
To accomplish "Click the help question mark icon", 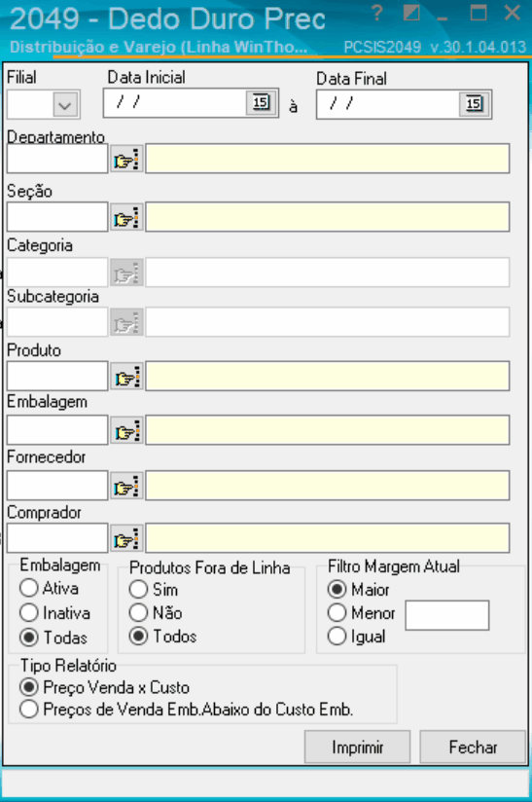I will tap(376, 14).
